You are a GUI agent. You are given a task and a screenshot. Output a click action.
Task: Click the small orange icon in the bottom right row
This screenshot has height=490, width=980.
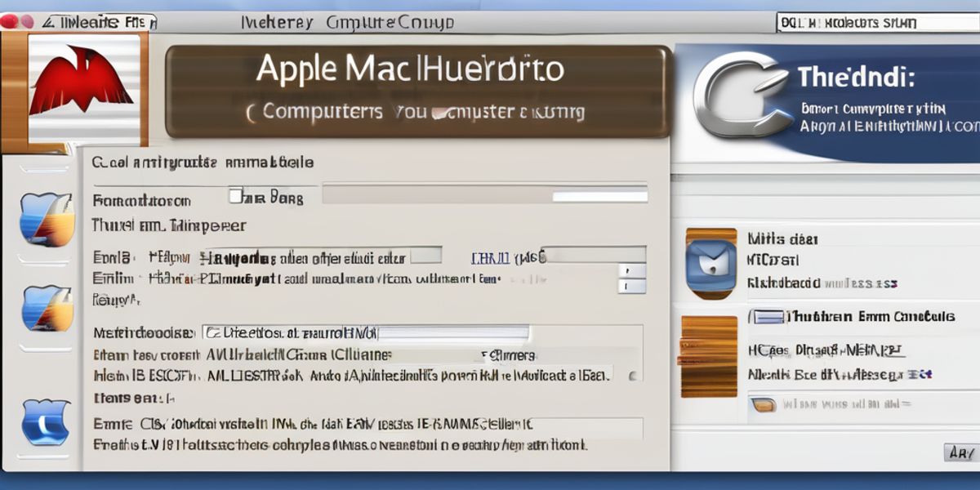(x=763, y=404)
